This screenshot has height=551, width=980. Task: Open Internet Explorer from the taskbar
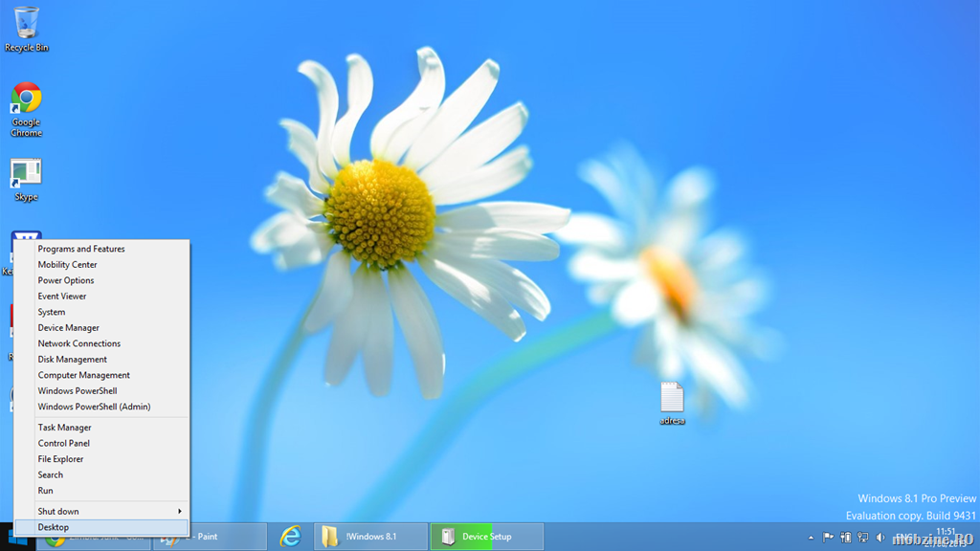tap(291, 537)
